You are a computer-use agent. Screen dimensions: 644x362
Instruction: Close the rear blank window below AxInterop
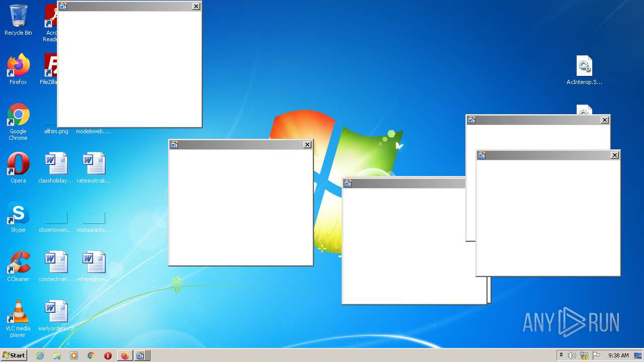pos(605,120)
